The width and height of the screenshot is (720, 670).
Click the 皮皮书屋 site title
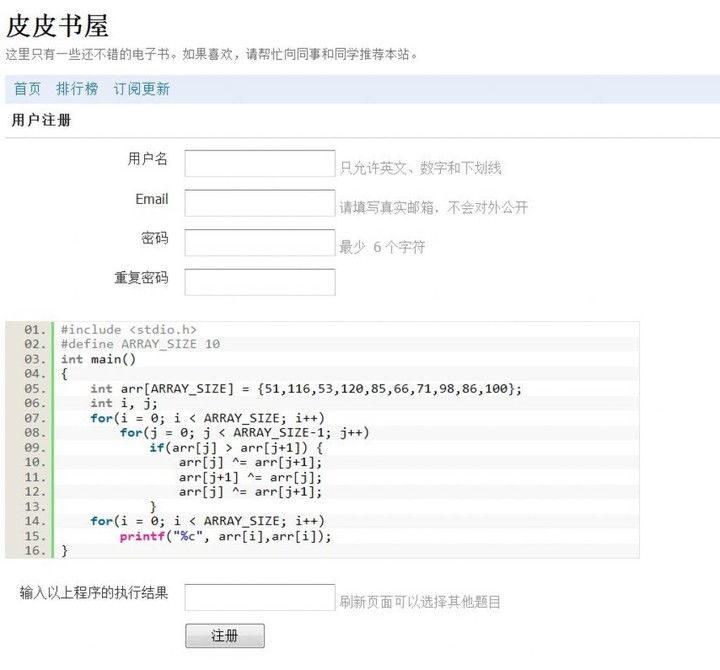(x=58, y=25)
